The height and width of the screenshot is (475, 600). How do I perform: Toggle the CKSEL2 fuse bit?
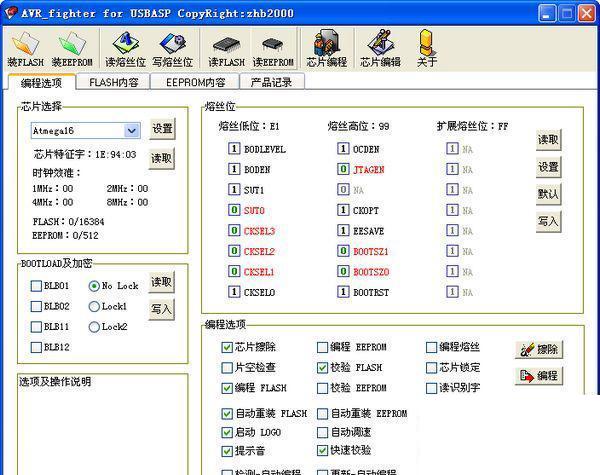coord(234,251)
